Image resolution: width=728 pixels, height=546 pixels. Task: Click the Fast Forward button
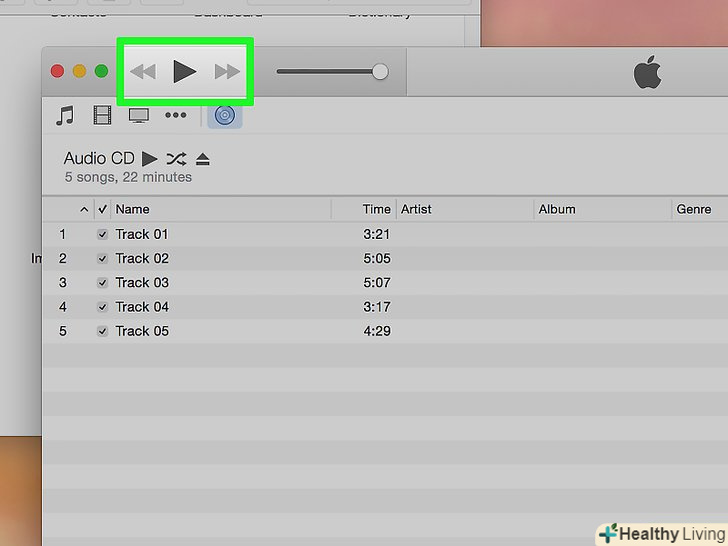[x=227, y=72]
